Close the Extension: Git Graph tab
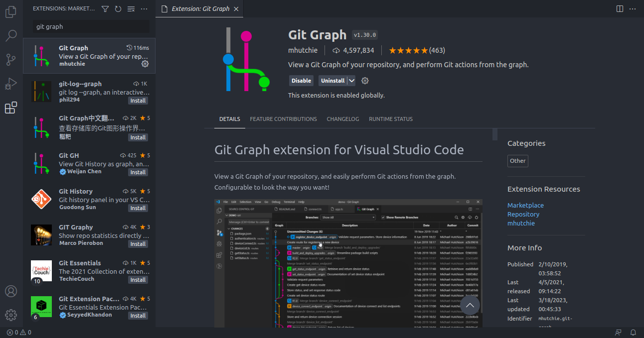Viewport: 644px width, 338px height. click(x=236, y=9)
